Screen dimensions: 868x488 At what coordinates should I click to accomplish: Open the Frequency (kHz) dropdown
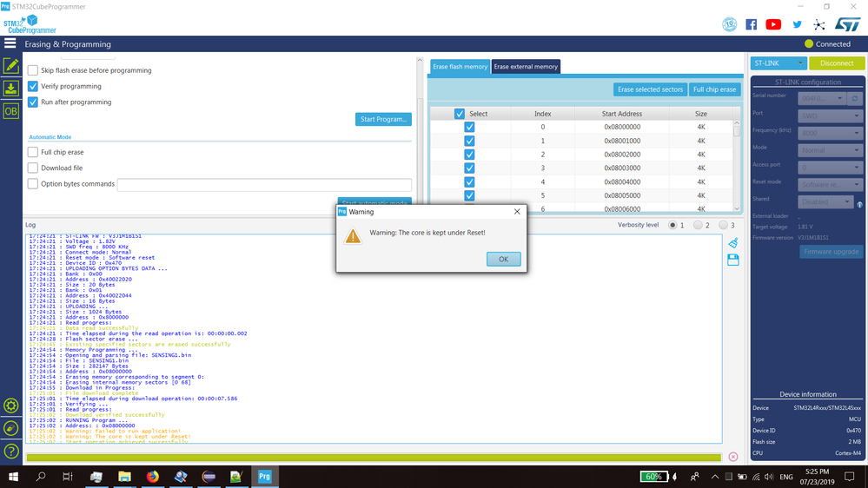(x=830, y=133)
